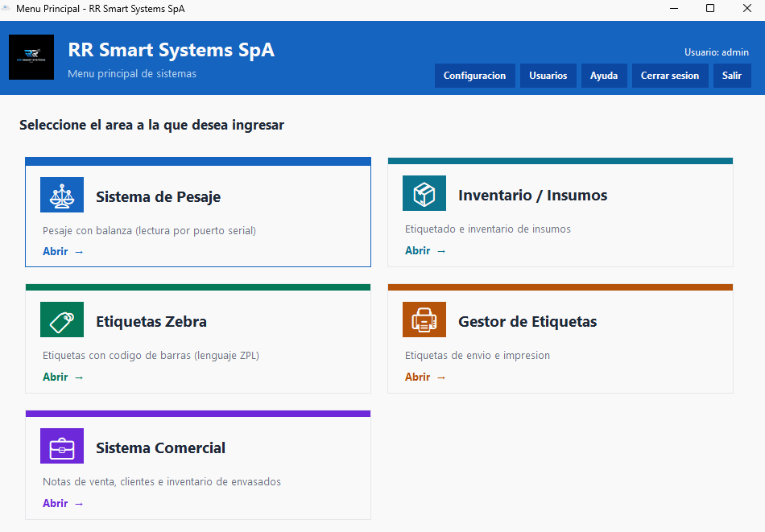
Task: Close the Menu Principal window
Action: (x=747, y=8)
